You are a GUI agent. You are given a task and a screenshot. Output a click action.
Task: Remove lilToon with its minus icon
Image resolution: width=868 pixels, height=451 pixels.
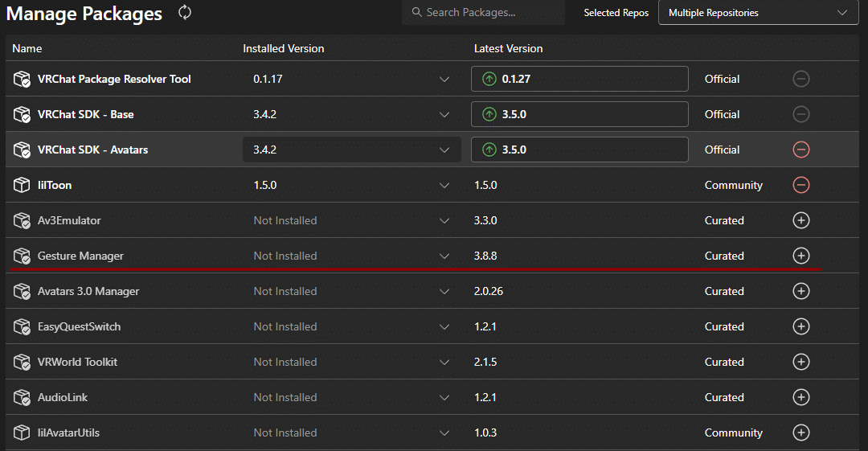point(801,185)
